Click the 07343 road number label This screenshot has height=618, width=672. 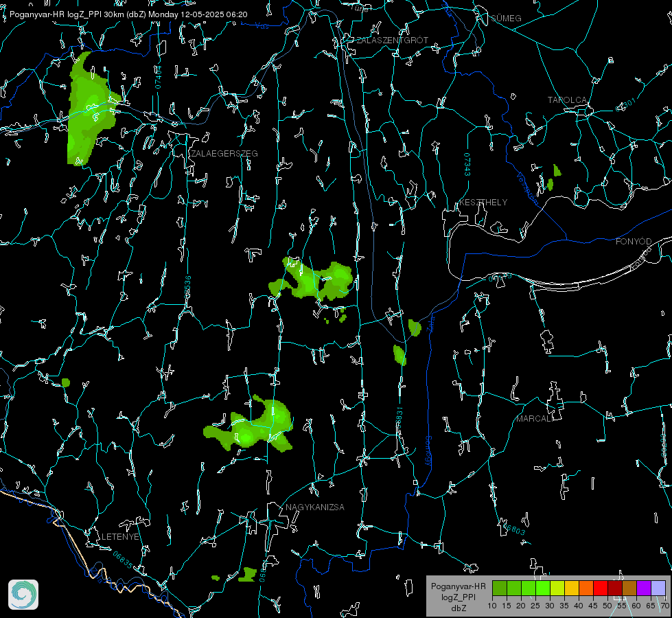point(467,165)
